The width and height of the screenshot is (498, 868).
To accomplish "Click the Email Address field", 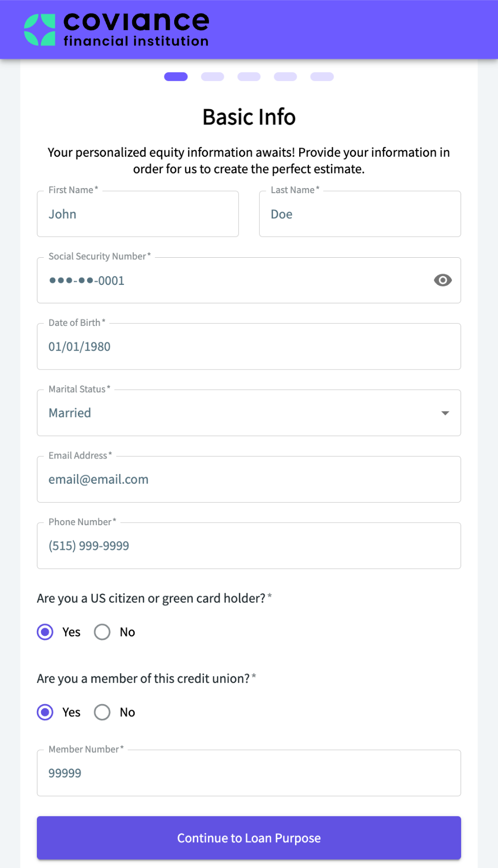I will (x=248, y=480).
